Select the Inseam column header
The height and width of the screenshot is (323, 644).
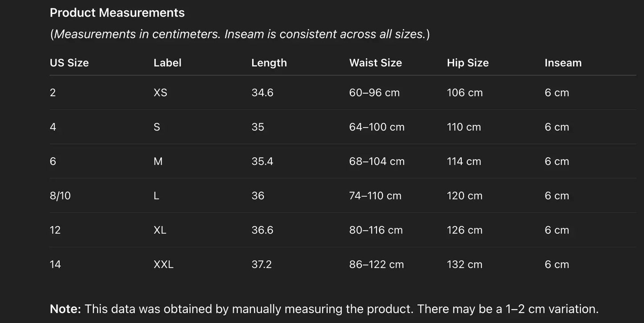563,63
